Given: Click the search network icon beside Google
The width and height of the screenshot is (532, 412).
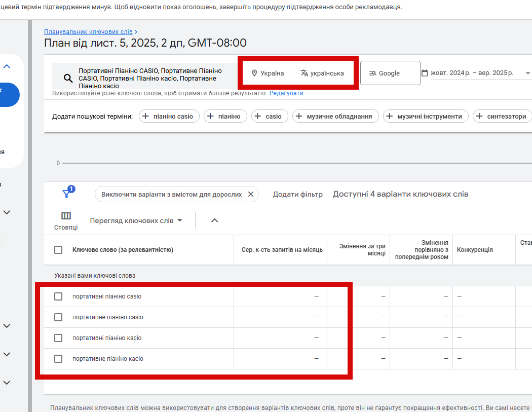Looking at the screenshot, I should (x=372, y=73).
